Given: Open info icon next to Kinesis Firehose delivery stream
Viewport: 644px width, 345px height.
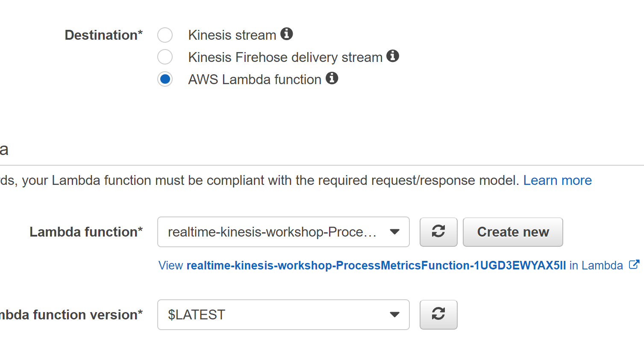Looking at the screenshot, I should (x=393, y=56).
